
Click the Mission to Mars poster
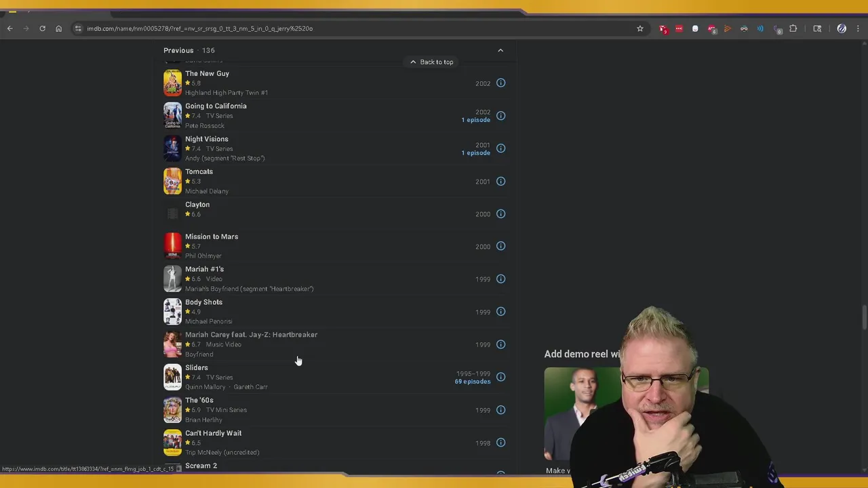[172, 246]
